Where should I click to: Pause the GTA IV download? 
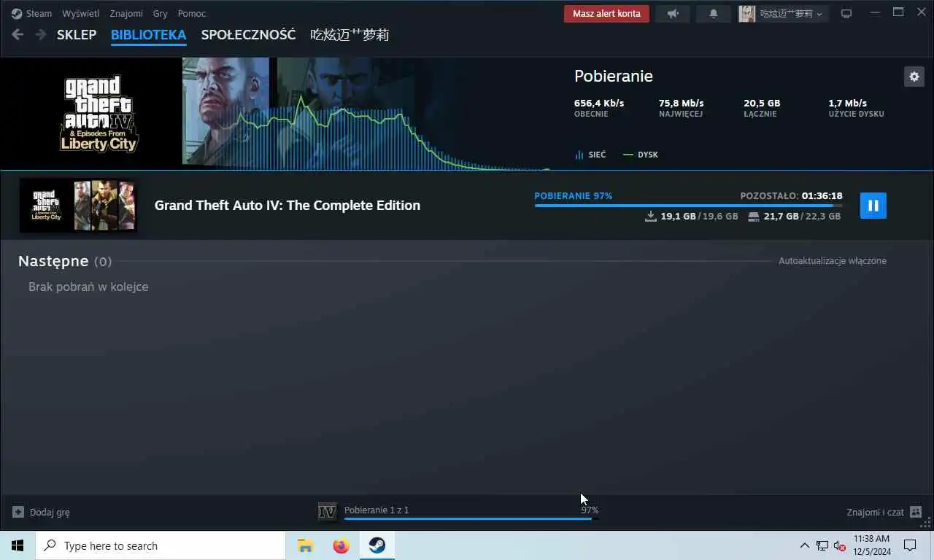873,206
